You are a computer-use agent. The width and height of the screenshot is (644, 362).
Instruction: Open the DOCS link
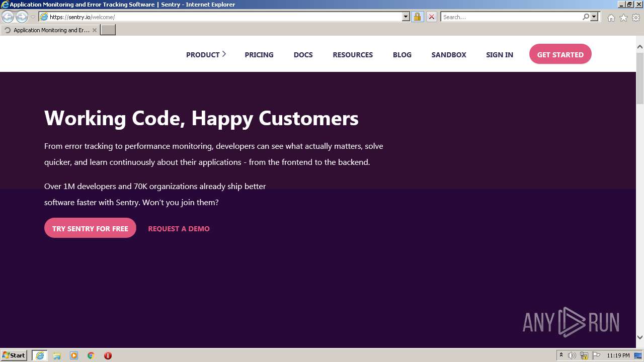(x=303, y=55)
